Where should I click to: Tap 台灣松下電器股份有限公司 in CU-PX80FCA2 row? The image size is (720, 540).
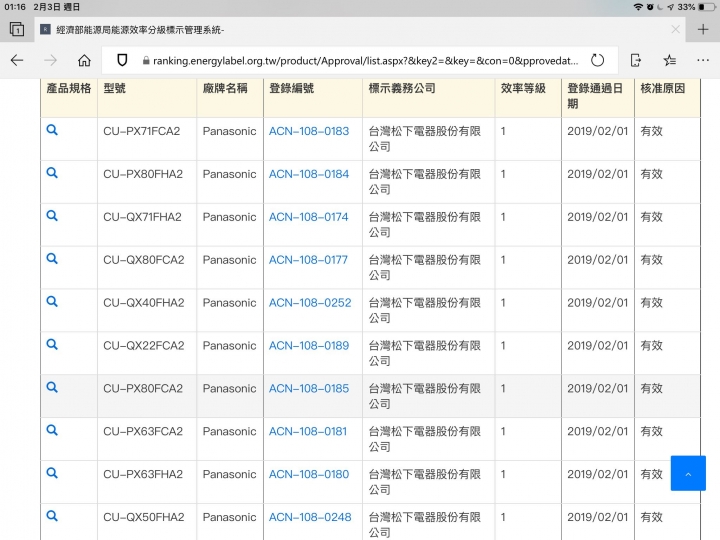click(425, 396)
